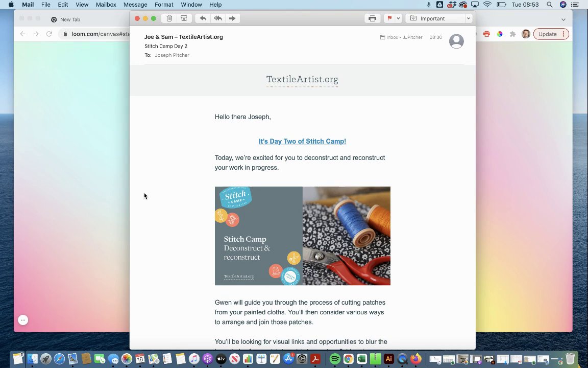Open the move-to mailbox dropdown arrow

469,18
